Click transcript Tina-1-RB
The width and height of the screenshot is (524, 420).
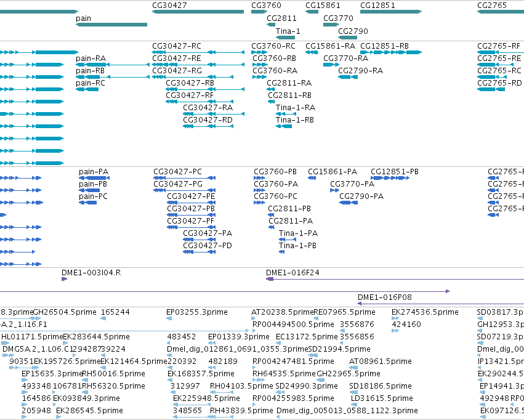pos(294,120)
